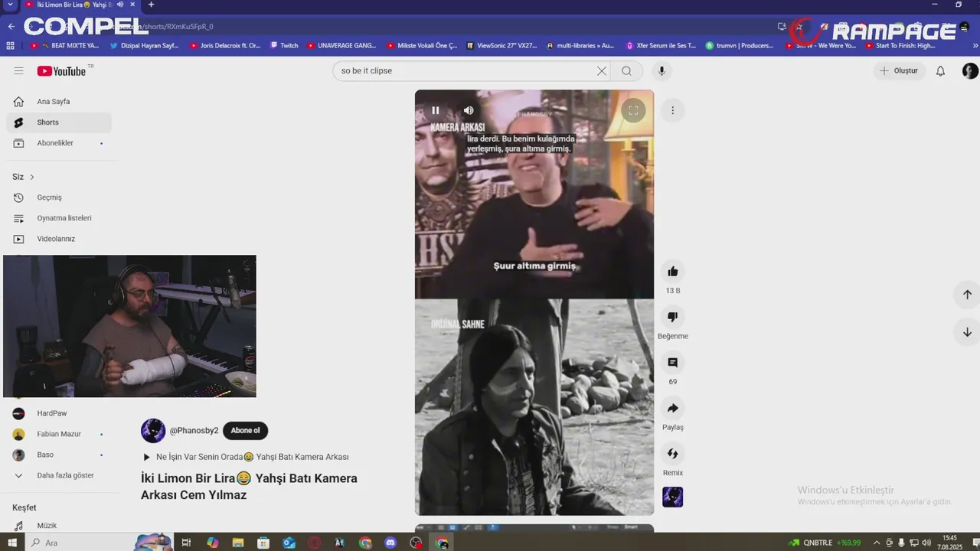Open the Windows Start menu
This screenshot has height=551, width=980.
click(11, 543)
